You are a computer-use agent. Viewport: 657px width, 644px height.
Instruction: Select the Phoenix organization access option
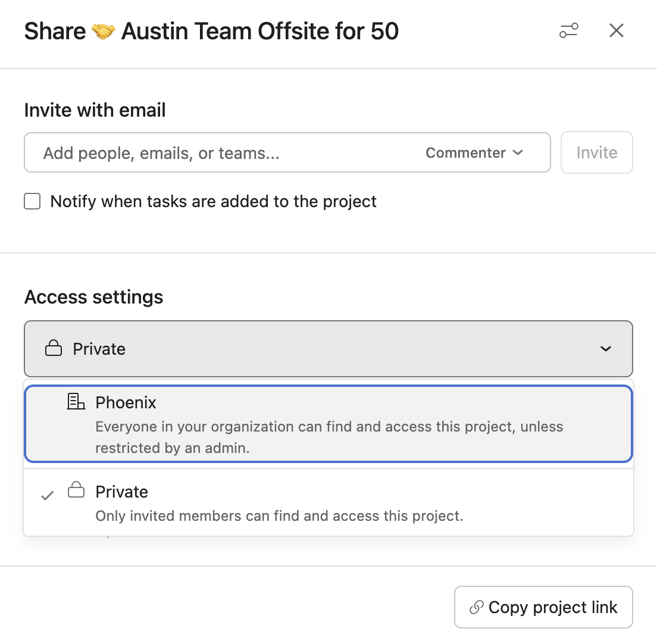coord(328,424)
